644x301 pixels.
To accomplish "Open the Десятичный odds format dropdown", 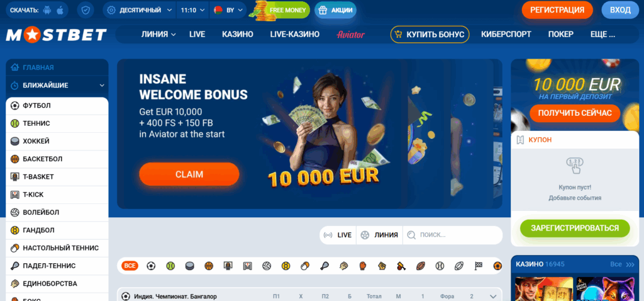I will coord(140,10).
